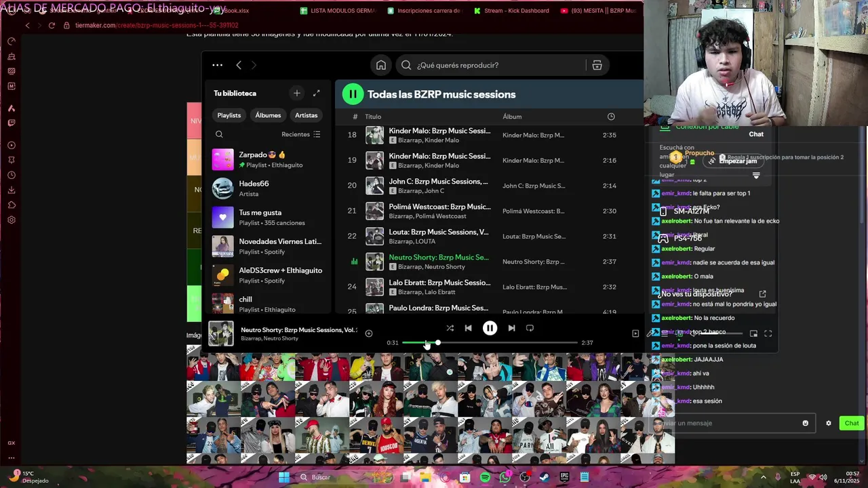
Task: Open downloads icon in browser sidebar
Action: [x=12, y=190]
